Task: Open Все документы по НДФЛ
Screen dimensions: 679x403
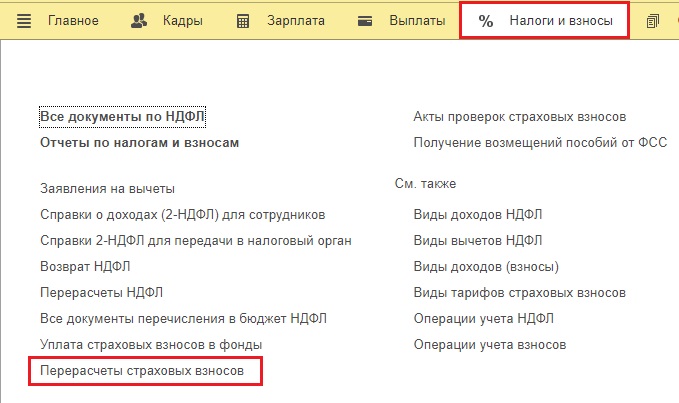Action: 122,117
